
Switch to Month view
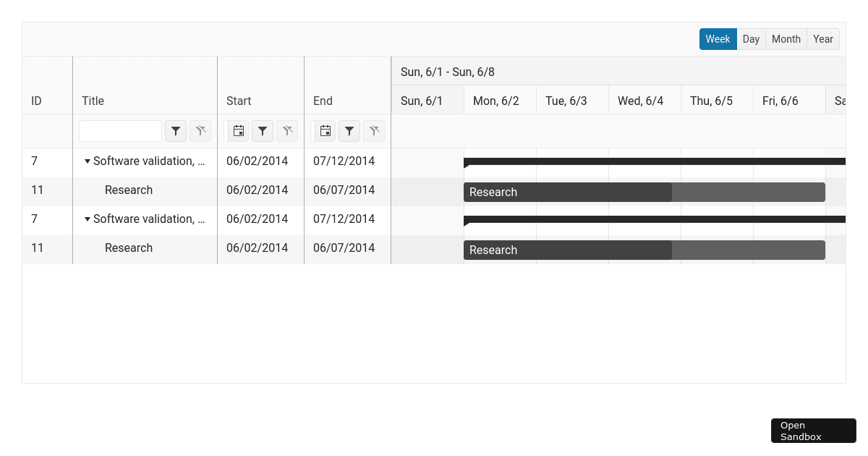click(786, 38)
